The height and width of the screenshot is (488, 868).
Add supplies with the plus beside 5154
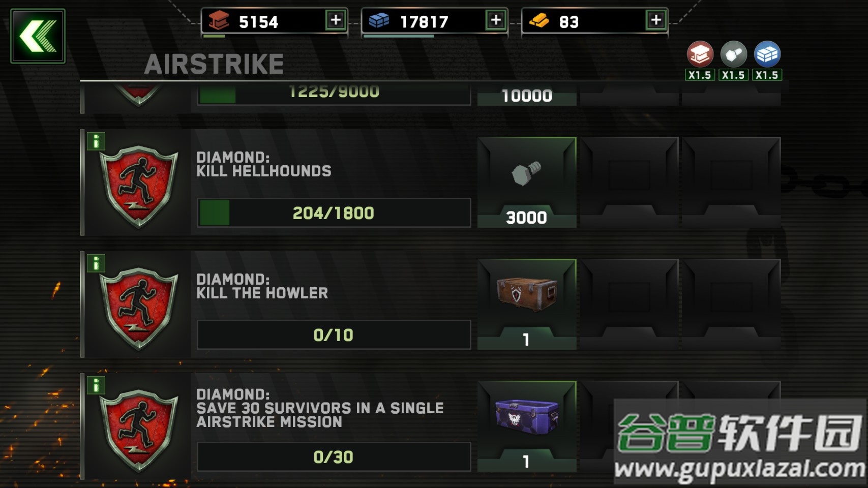coord(336,20)
